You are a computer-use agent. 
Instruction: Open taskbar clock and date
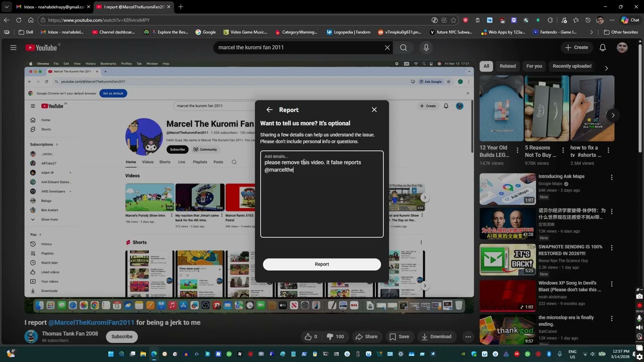pos(620,354)
